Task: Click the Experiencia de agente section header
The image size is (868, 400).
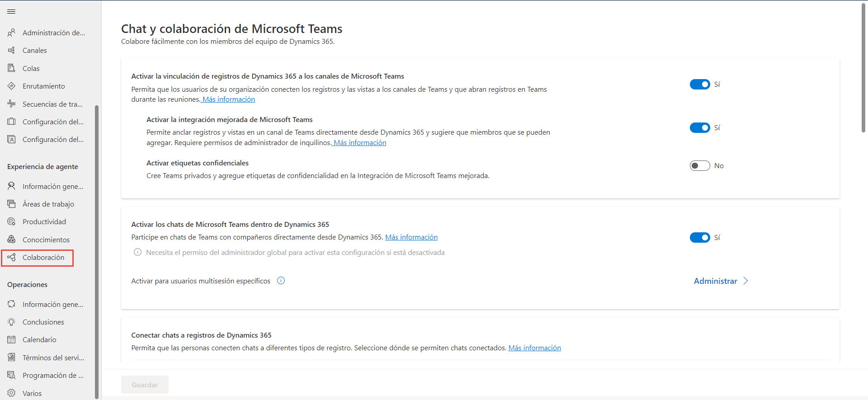Action: tap(42, 167)
